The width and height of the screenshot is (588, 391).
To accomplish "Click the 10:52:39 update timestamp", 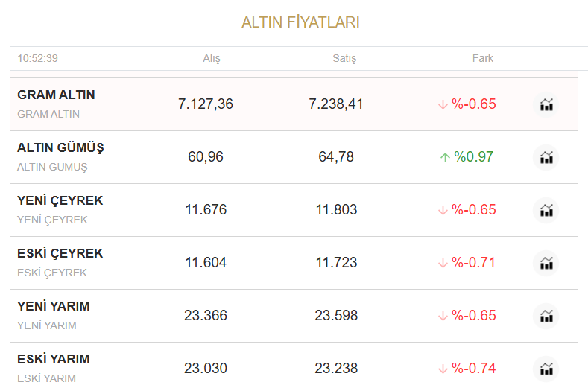I will coord(38,58).
